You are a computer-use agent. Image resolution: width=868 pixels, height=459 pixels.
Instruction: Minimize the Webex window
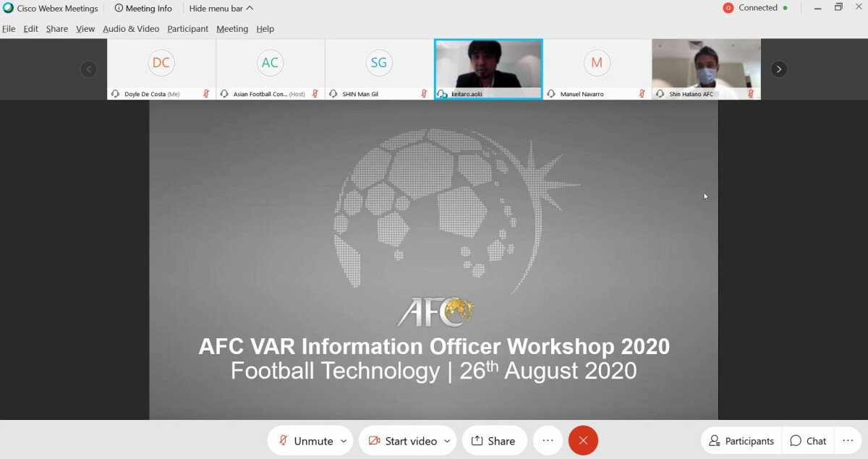[817, 8]
